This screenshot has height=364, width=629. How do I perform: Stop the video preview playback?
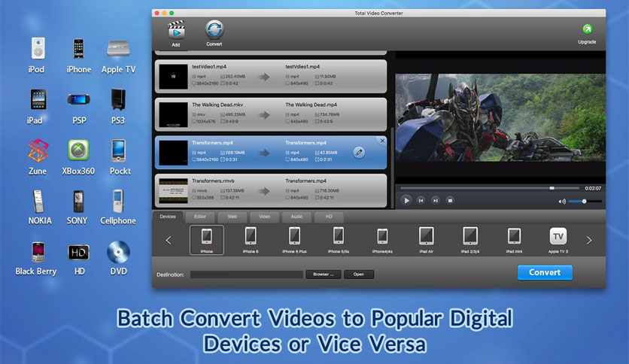(x=450, y=201)
